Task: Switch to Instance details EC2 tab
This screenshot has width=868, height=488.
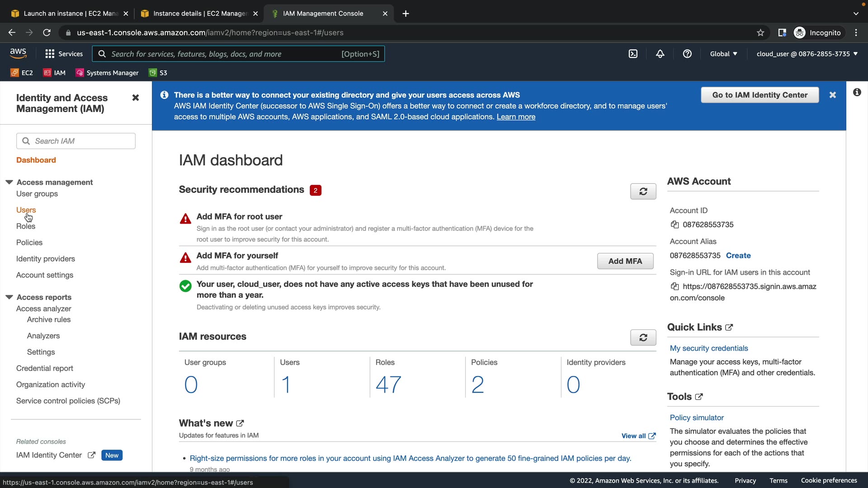Action: pyautogui.click(x=199, y=14)
